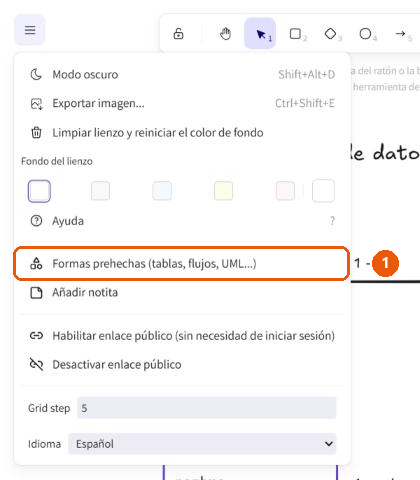The width and height of the screenshot is (420, 480).
Task: Select the Hand pan tool
Action: click(x=226, y=34)
